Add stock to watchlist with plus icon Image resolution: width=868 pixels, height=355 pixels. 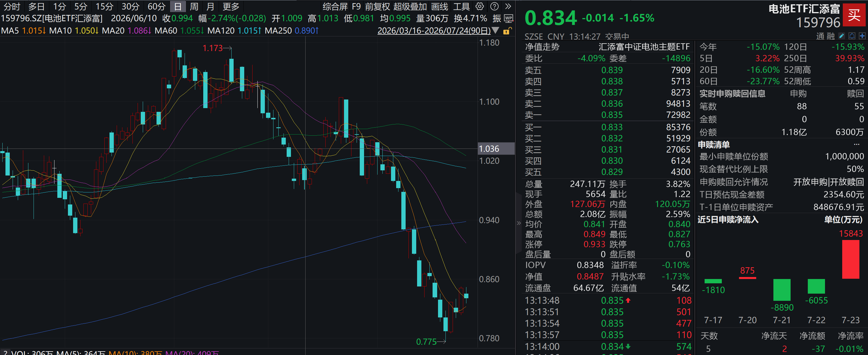[862, 36]
